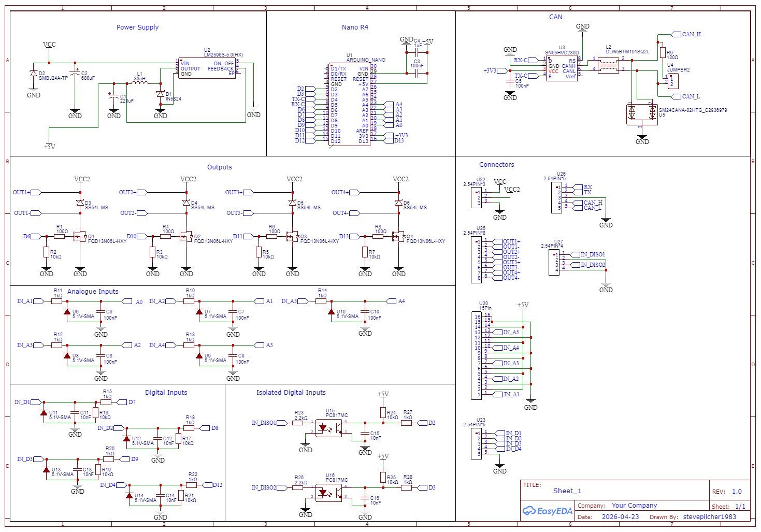
Task: Click the L2 common-mode choke symbol
Action: (x=608, y=65)
